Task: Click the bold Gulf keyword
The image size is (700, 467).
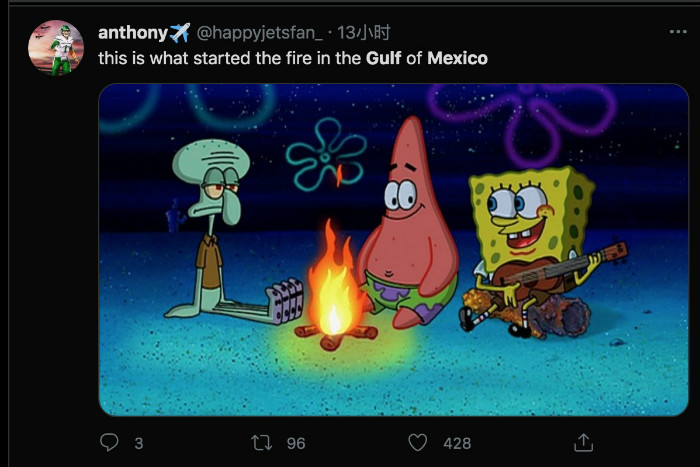Action: (383, 58)
